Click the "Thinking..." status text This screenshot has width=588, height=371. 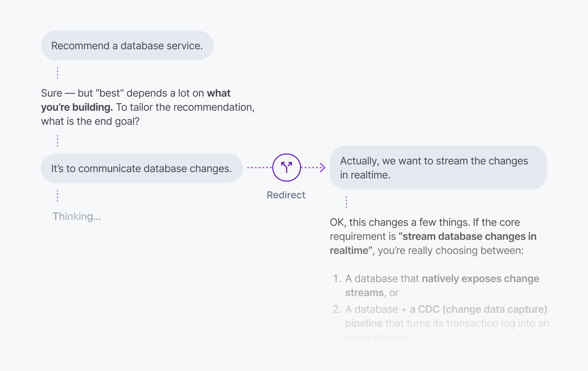tap(77, 216)
